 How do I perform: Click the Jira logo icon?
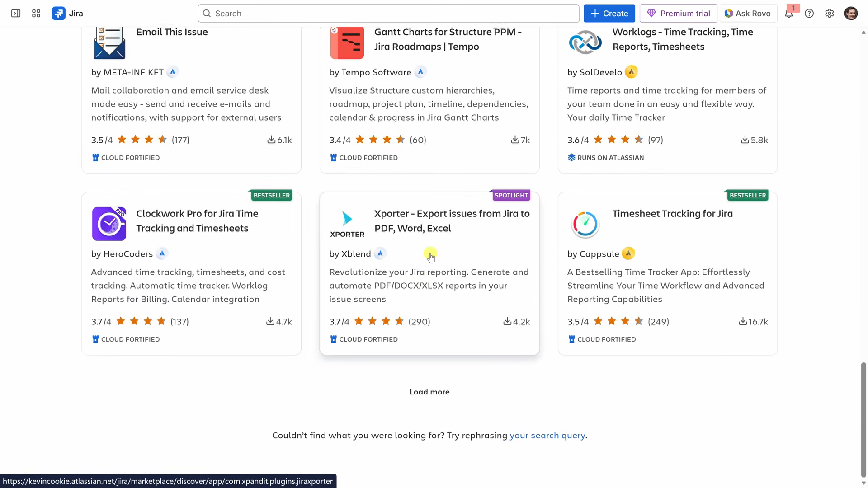pos(58,14)
